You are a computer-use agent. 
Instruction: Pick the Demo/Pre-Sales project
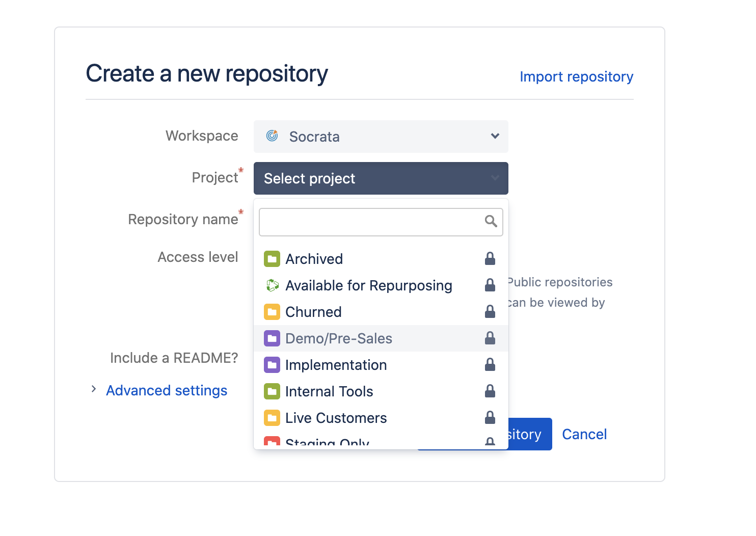click(381, 338)
